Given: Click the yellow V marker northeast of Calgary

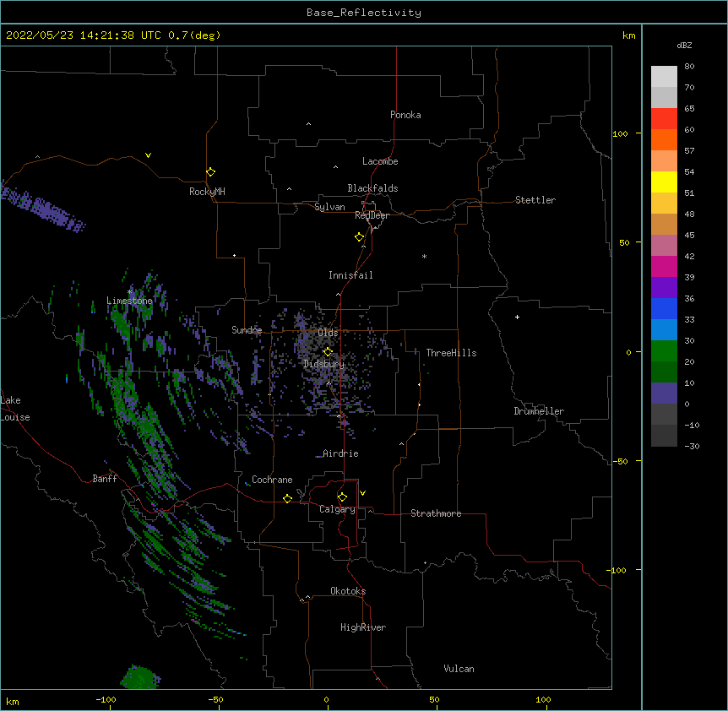Looking at the screenshot, I should point(362,493).
